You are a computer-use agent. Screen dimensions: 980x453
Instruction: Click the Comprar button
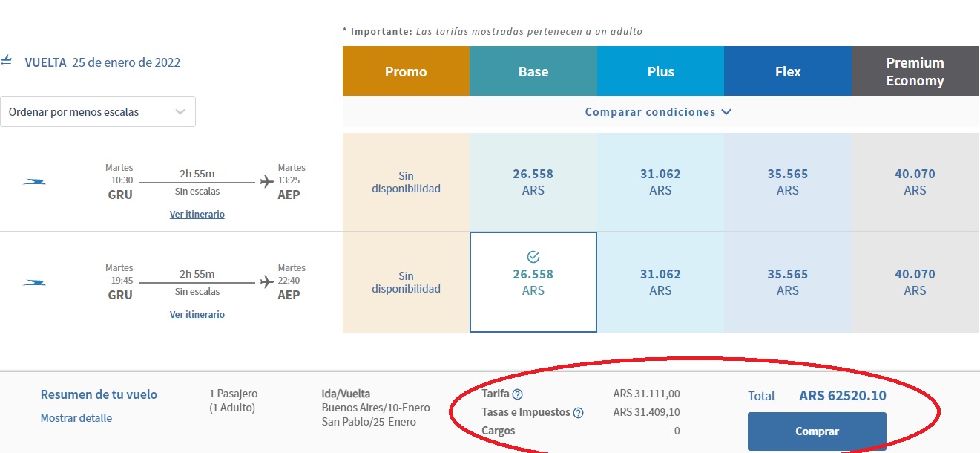[x=817, y=431]
